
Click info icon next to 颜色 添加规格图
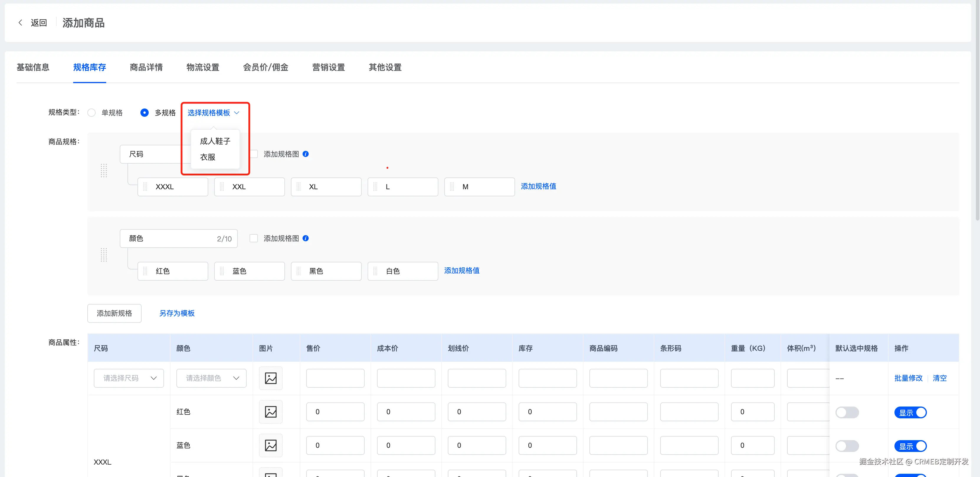point(306,238)
